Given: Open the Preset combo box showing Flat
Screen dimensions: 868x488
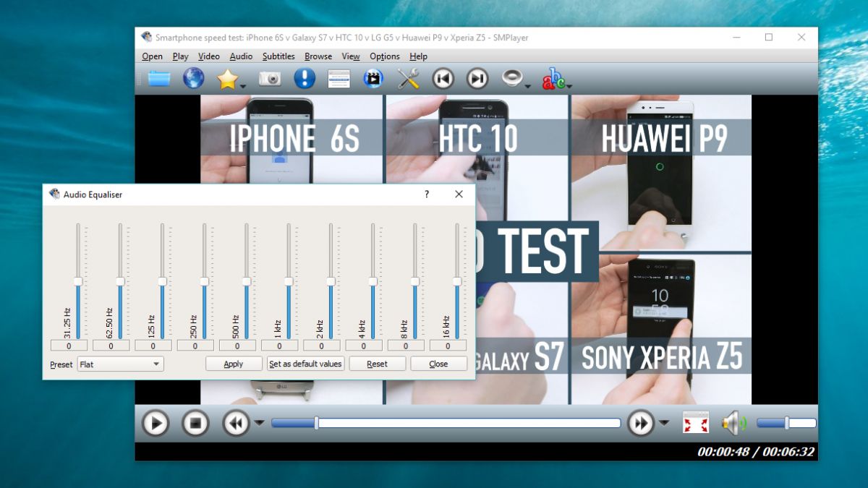Looking at the screenshot, I should [x=120, y=364].
